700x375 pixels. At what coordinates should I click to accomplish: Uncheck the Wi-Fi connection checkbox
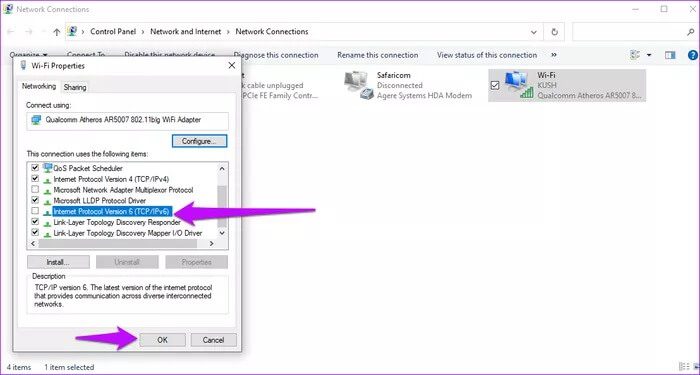pyautogui.click(x=495, y=85)
